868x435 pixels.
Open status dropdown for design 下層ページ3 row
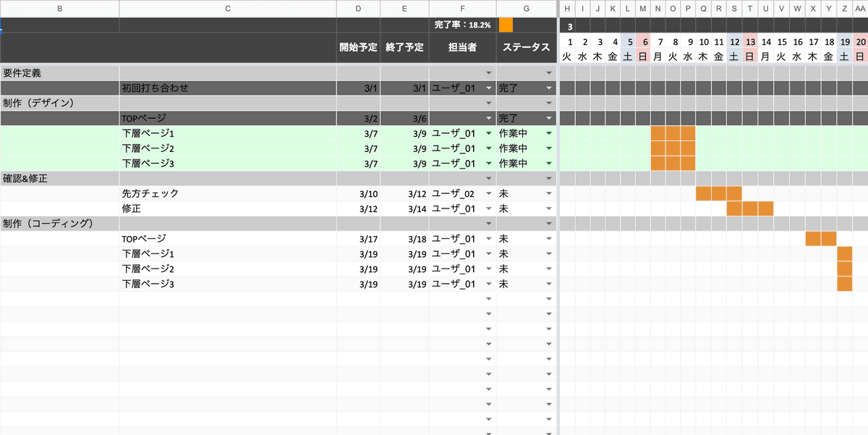tap(548, 164)
